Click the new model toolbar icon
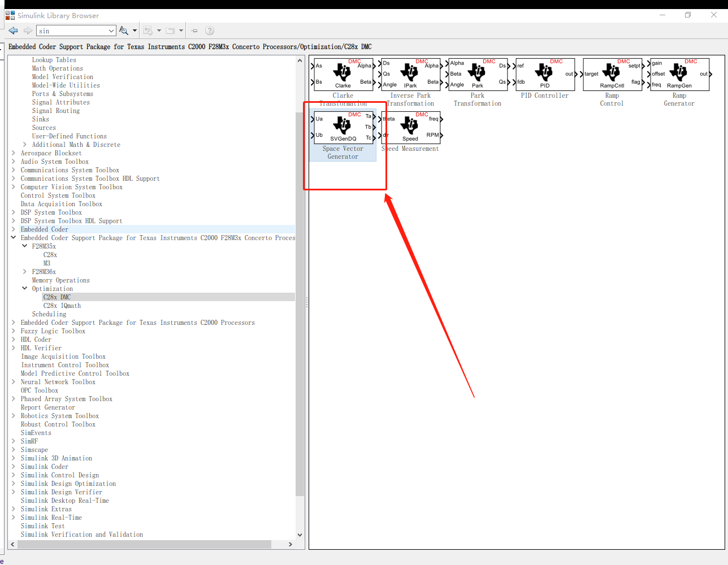Image resolution: width=728 pixels, height=565 pixels. [x=148, y=31]
